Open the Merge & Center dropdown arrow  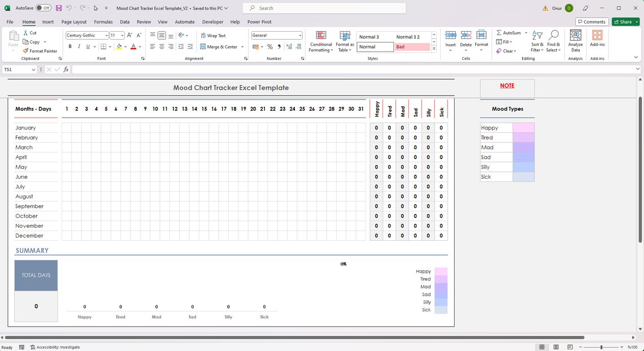(x=242, y=46)
